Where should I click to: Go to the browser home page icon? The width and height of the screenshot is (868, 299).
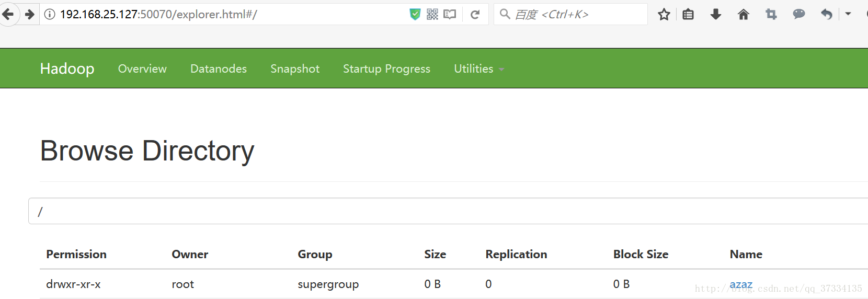click(743, 14)
